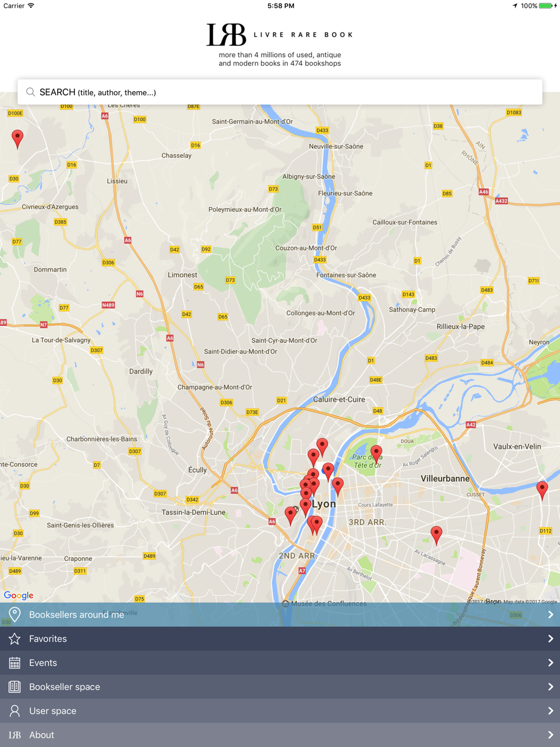Tap the 'Craponne' label on the map
The width and height of the screenshot is (560, 747).
pyautogui.click(x=78, y=558)
